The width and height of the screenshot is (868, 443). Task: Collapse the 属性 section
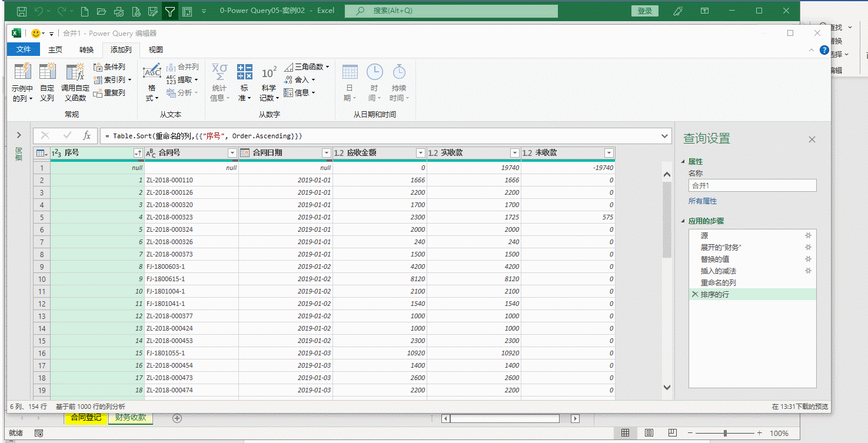(x=683, y=162)
